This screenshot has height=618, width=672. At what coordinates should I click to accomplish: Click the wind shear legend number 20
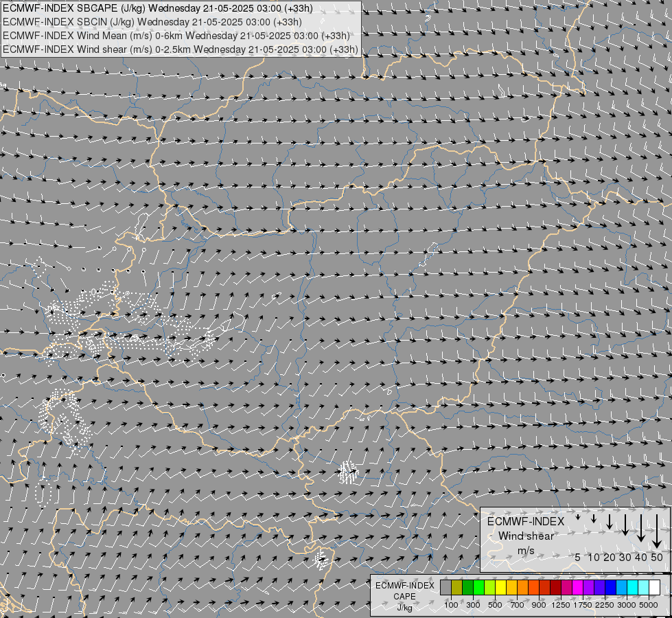pyautogui.click(x=610, y=558)
